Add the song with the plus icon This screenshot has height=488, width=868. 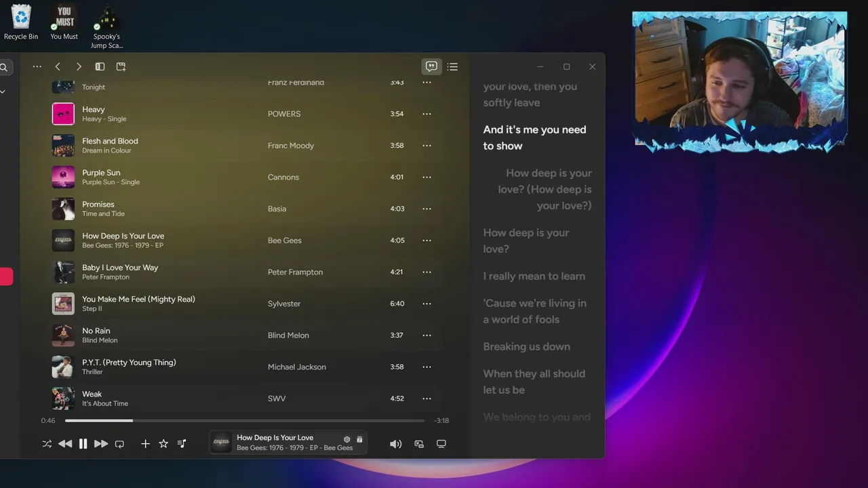coord(145,444)
